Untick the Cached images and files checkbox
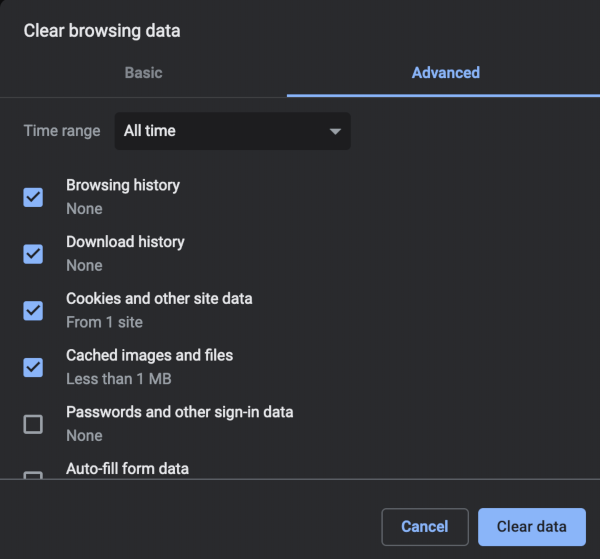 (33, 367)
